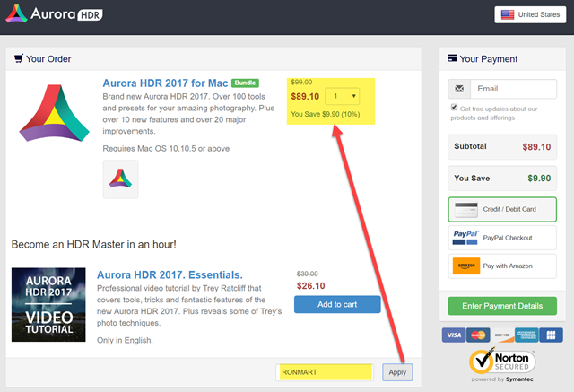Click Enter Payment Details button

(502, 306)
